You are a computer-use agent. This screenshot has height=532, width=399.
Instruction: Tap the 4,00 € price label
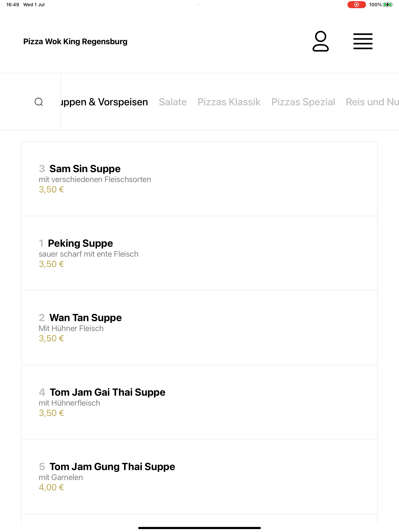(51, 487)
